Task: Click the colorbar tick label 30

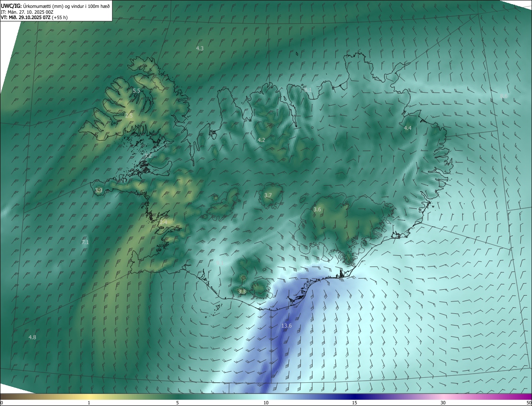Action: (443, 403)
